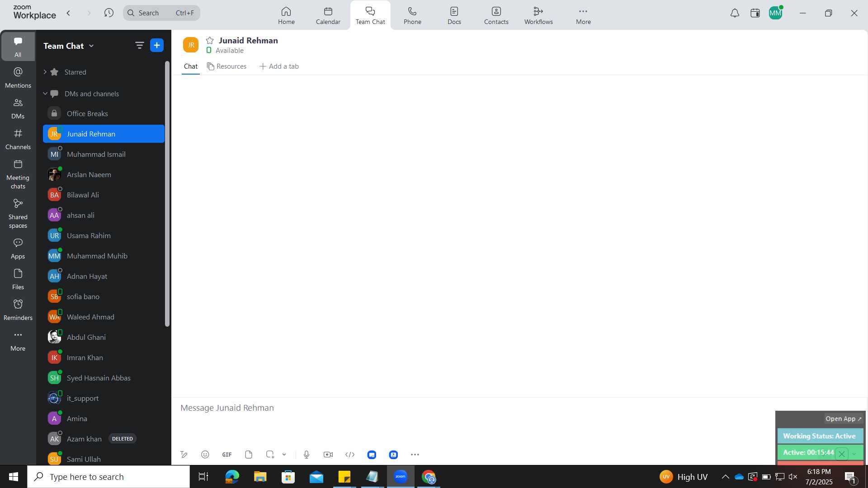
Task: Expand the Starred section
Action: click(45, 72)
